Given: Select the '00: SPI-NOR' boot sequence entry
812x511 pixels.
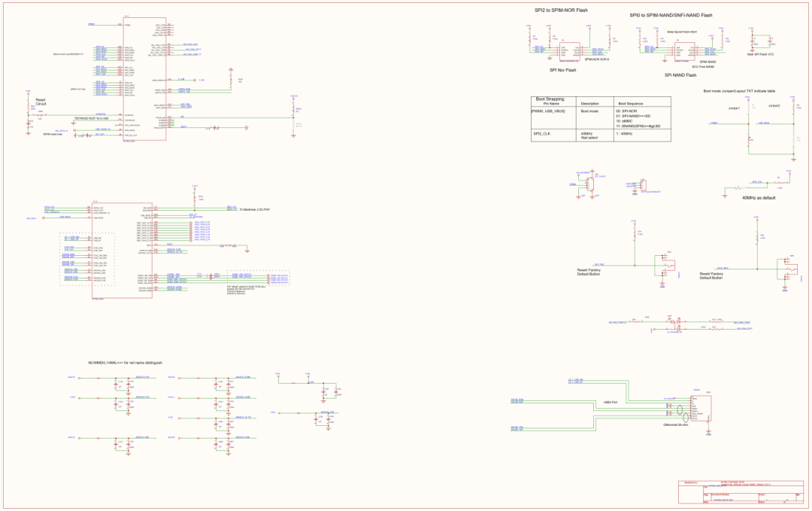Looking at the screenshot, I should [x=626, y=111].
